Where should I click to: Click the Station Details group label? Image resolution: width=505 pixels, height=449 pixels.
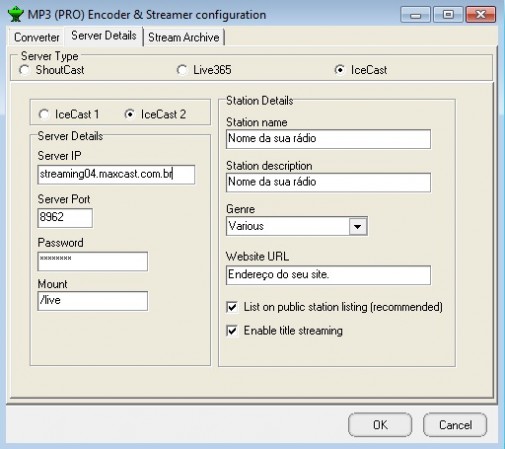tap(260, 101)
